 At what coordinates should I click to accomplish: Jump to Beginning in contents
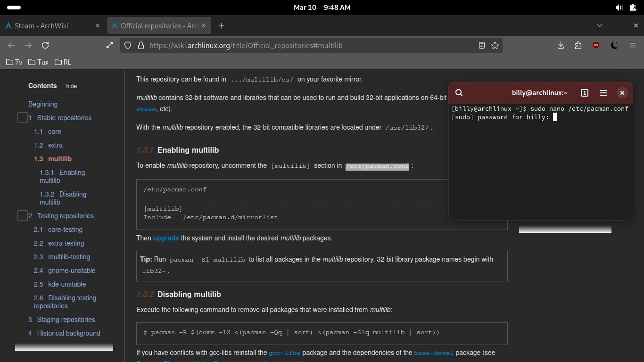click(x=43, y=104)
